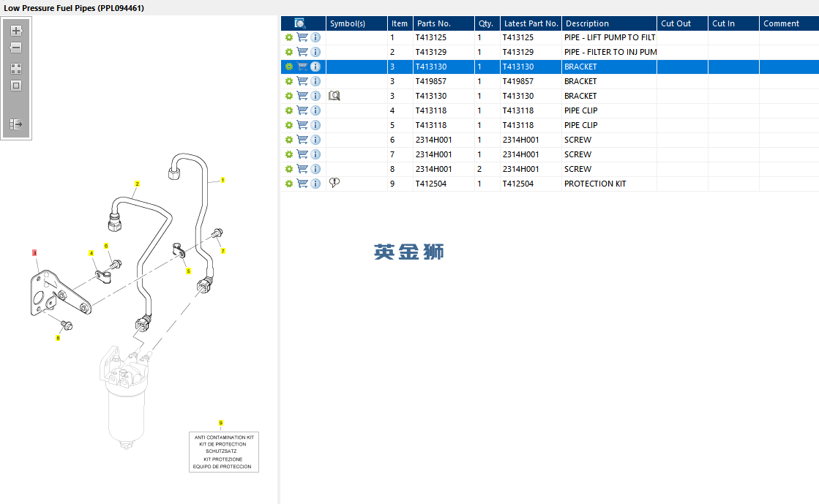Sort by the Parts No. column header
The height and width of the screenshot is (504, 819).
(x=444, y=23)
